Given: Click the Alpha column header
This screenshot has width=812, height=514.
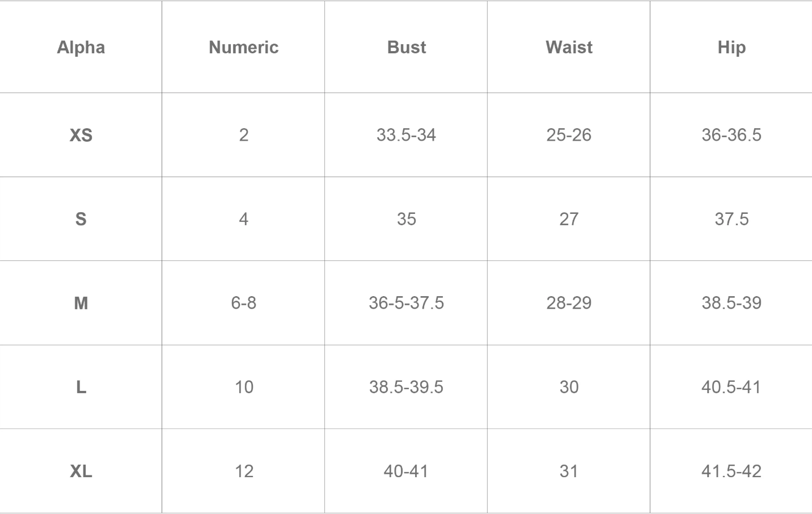Looking at the screenshot, I should [81, 47].
